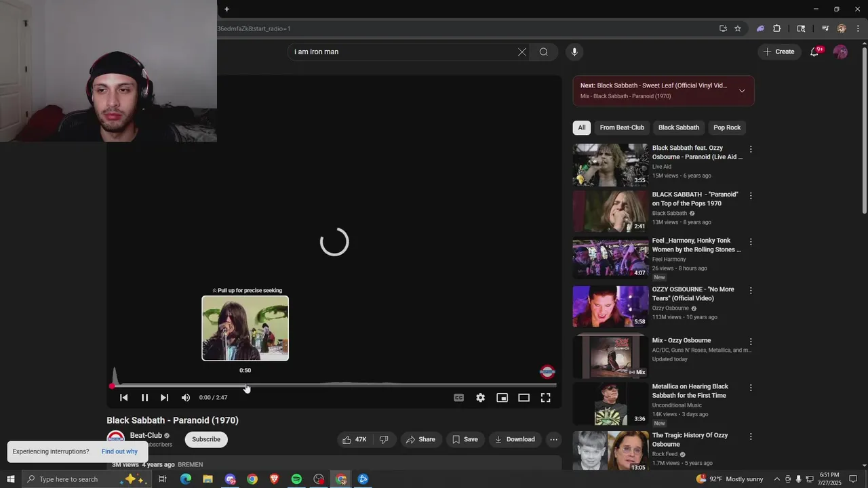Select the Pop Rock filter chip
The width and height of the screenshot is (868, 488).
click(727, 127)
